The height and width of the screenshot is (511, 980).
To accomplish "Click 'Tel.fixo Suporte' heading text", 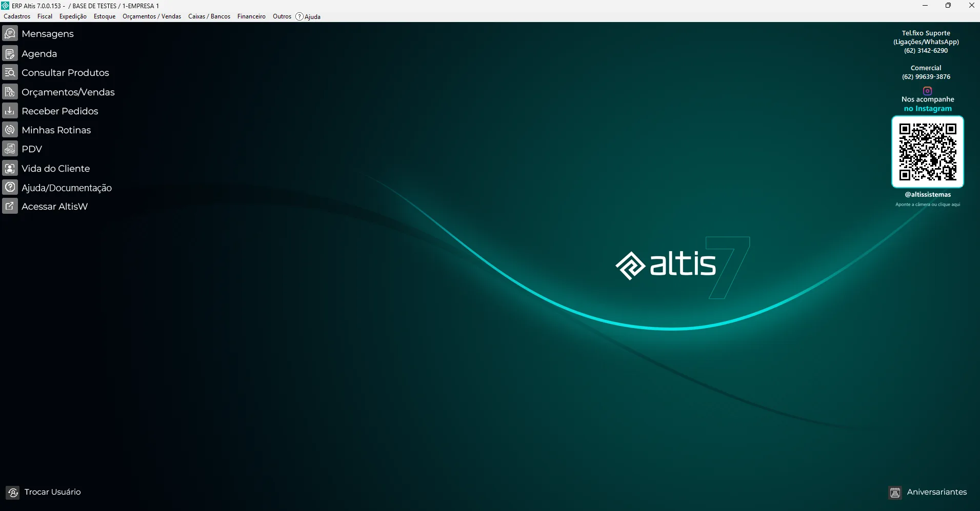I will point(926,33).
